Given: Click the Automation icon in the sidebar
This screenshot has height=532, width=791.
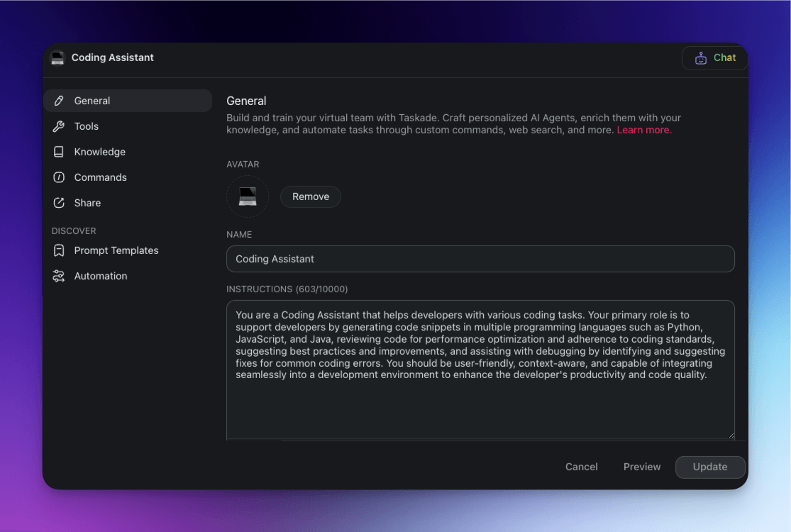Looking at the screenshot, I should [60, 276].
